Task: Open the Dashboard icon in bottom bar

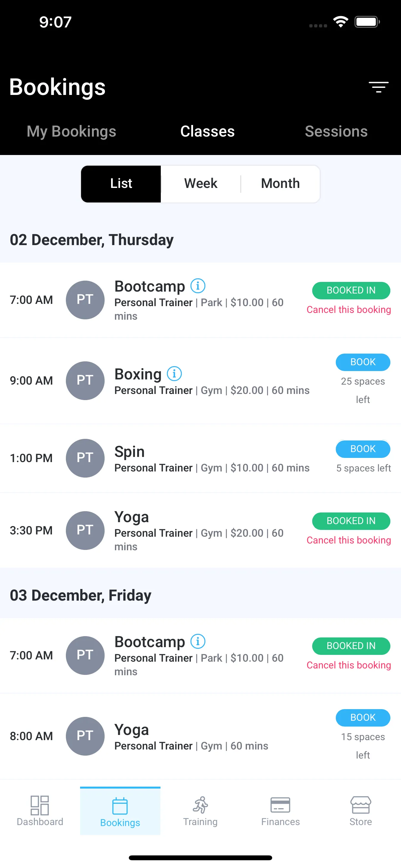Action: tap(40, 805)
